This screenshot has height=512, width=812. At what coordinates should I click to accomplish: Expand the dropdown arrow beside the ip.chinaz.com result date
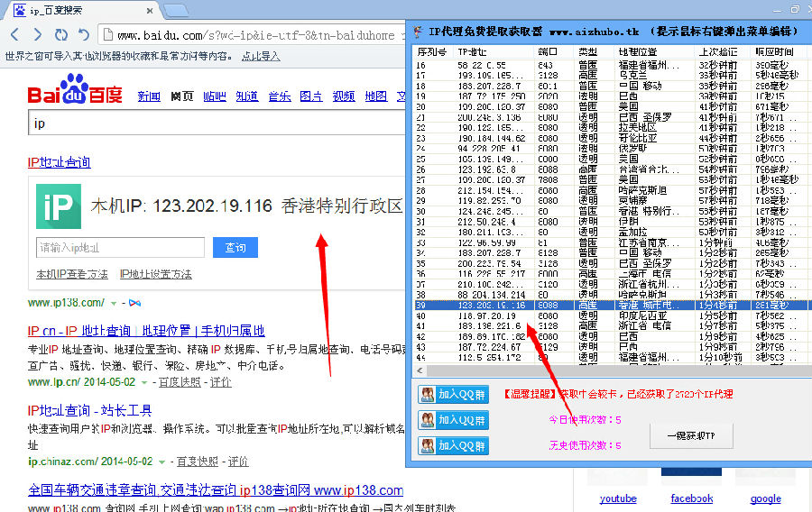coord(161,462)
